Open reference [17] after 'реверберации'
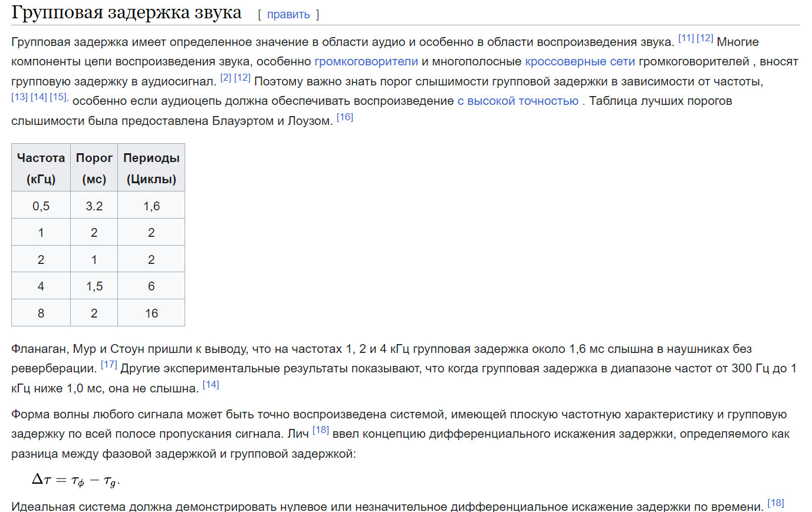This screenshot has height=512, width=812. coord(109,364)
